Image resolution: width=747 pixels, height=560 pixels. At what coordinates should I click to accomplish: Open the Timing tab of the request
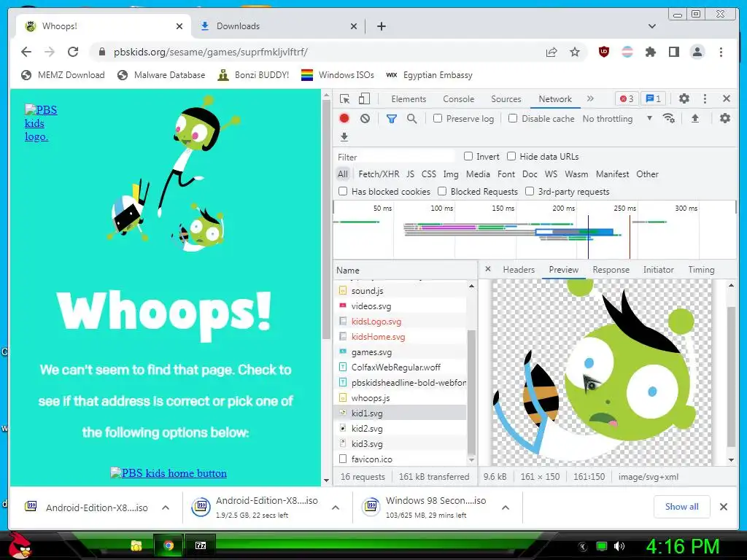701,270
